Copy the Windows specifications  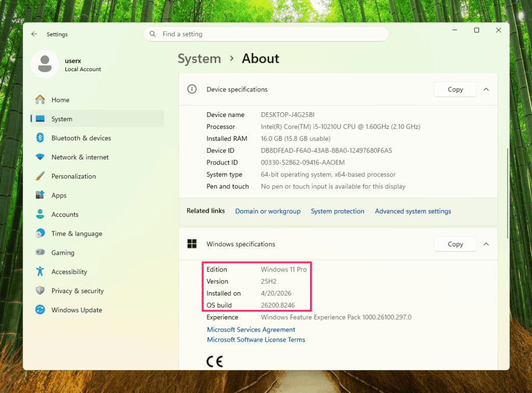455,244
